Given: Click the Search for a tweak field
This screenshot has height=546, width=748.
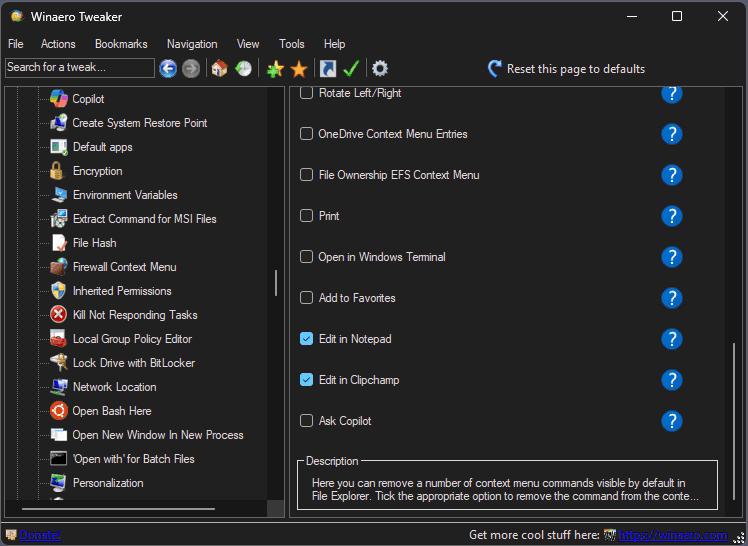Looking at the screenshot, I should point(80,68).
